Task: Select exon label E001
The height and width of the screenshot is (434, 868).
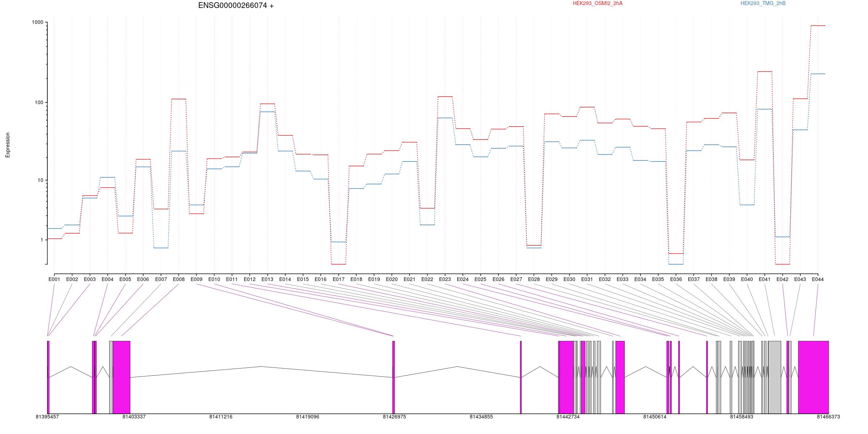Action: (x=54, y=279)
